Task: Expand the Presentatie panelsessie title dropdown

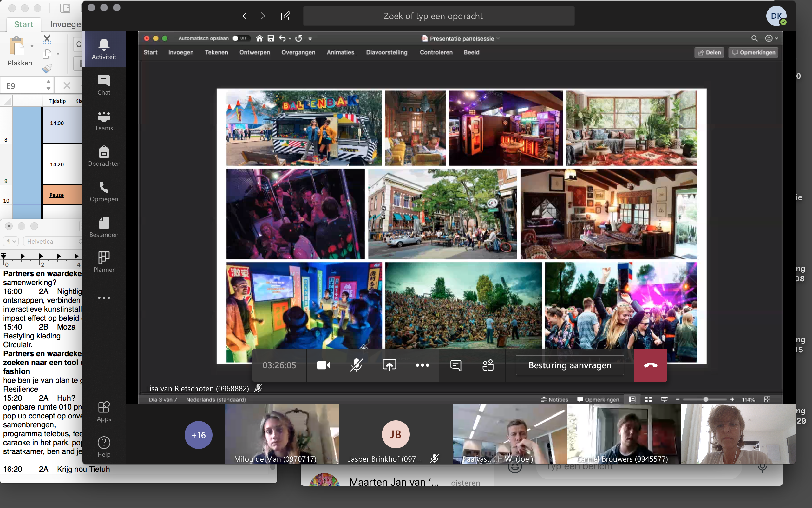Action: (498, 39)
